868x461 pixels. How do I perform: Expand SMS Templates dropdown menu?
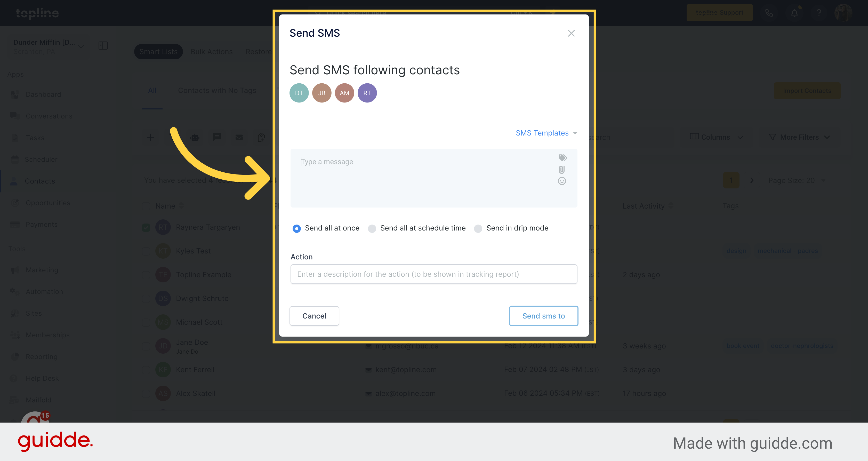point(546,133)
